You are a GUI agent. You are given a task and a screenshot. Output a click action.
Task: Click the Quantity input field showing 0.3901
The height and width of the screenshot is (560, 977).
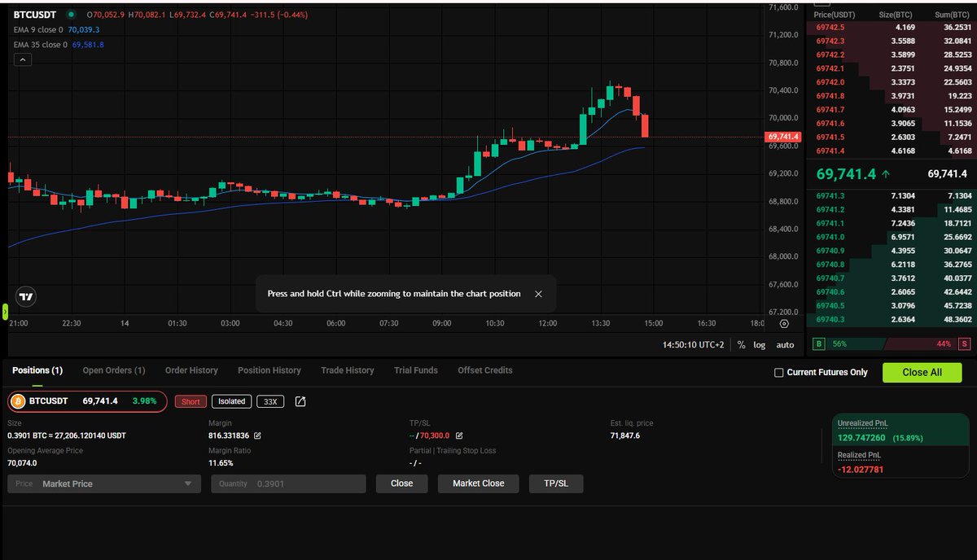click(288, 483)
